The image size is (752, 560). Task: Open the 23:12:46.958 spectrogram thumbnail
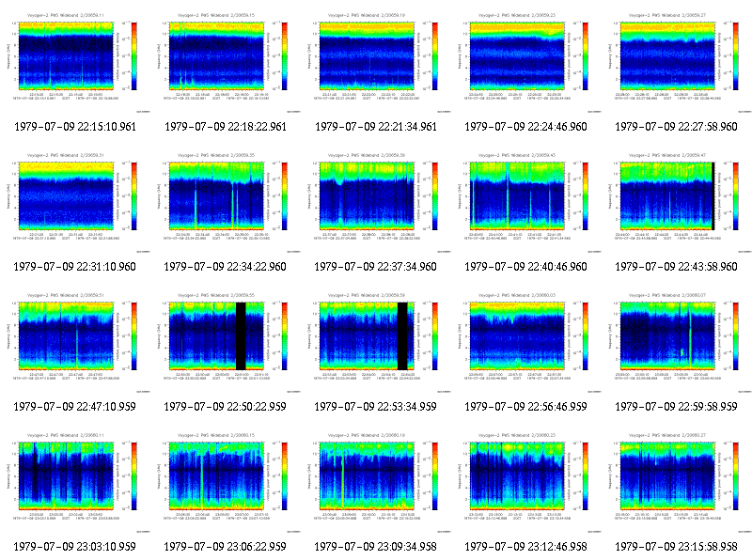pyautogui.click(x=526, y=482)
